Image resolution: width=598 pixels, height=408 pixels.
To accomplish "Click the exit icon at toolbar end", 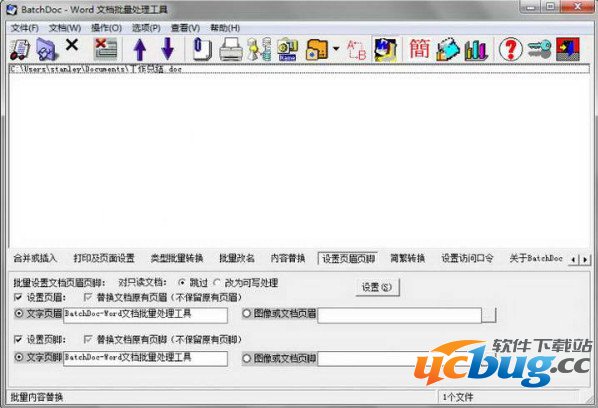I will pyautogui.click(x=568, y=49).
